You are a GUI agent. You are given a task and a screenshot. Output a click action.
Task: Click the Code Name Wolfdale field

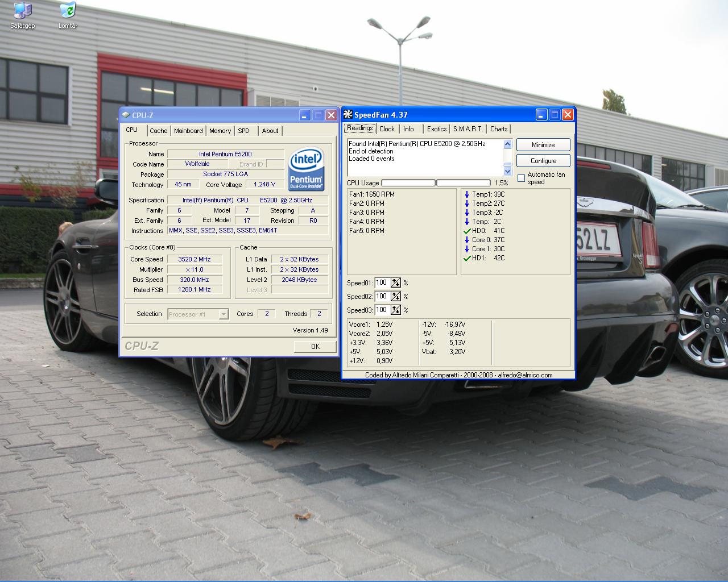point(197,164)
